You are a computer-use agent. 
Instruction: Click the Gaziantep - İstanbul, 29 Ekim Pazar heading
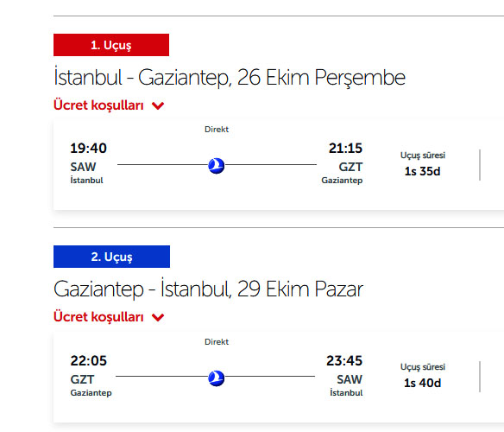208,289
